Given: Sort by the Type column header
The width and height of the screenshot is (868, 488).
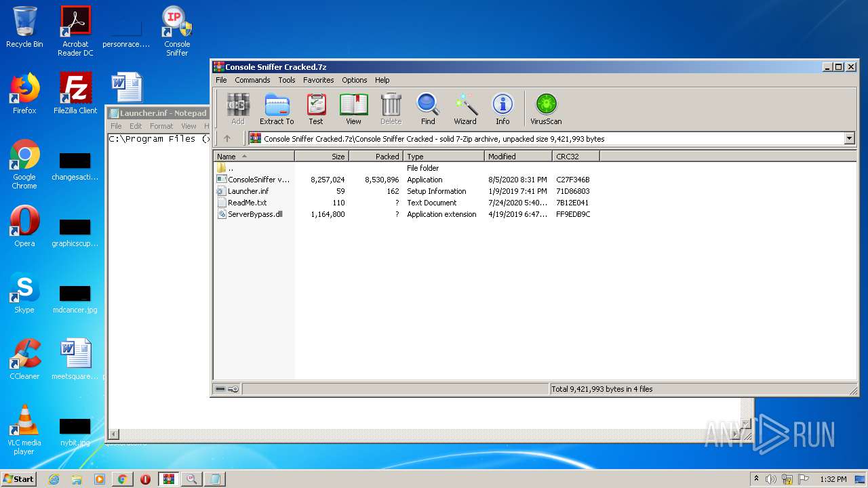Looking at the screenshot, I should point(443,156).
